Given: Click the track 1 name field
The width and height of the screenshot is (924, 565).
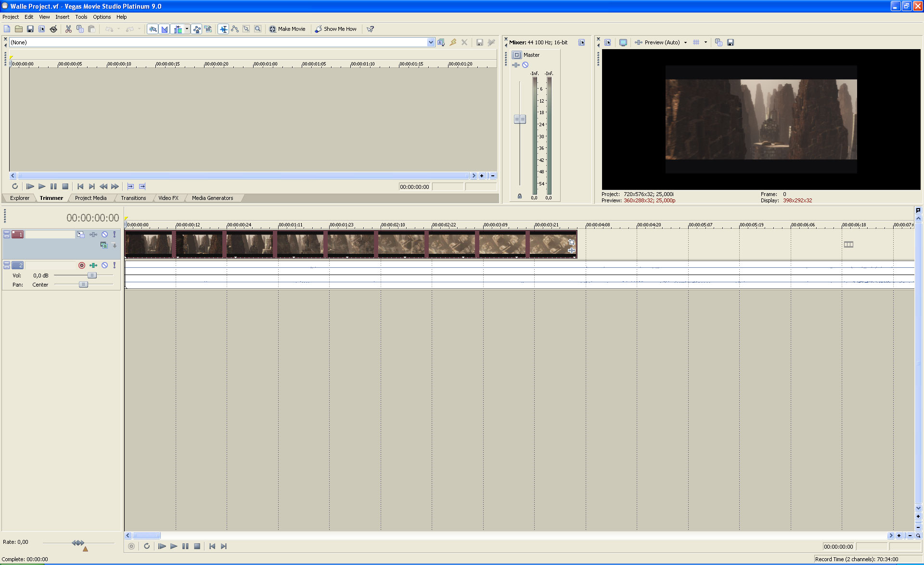Looking at the screenshot, I should pyautogui.click(x=50, y=235).
